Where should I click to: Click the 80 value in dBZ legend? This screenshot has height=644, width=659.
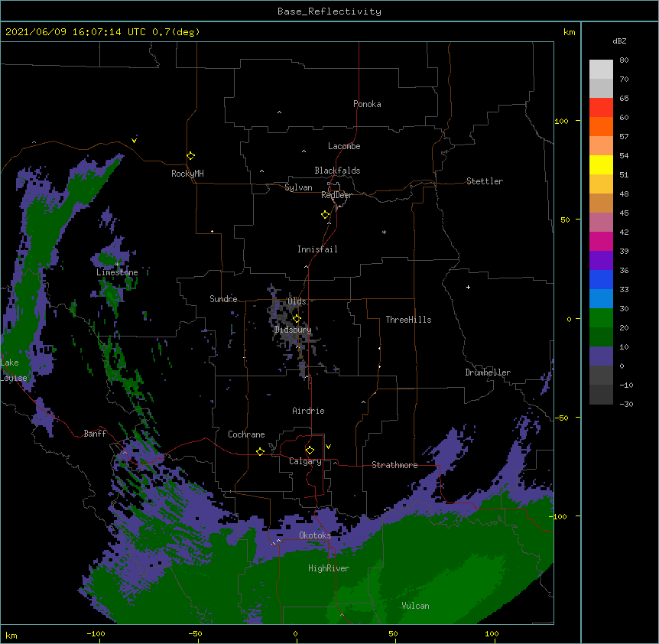pos(624,60)
